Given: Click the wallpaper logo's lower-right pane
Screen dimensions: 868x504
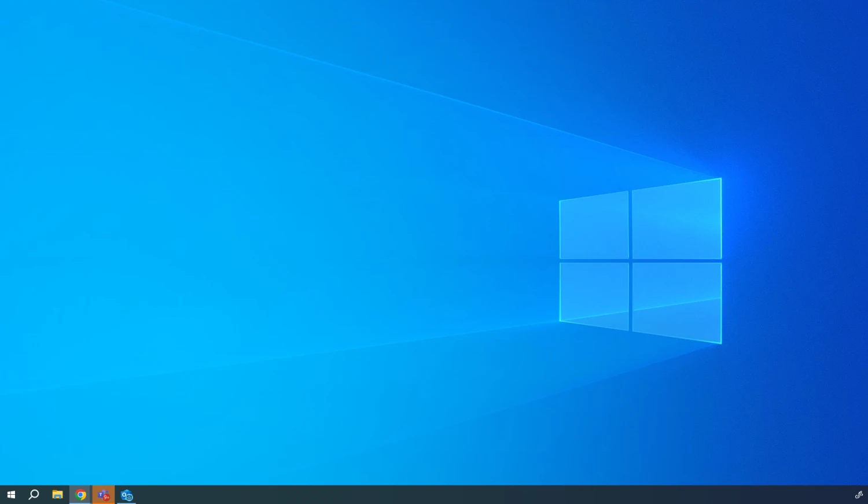Looking at the screenshot, I should click(676, 301).
